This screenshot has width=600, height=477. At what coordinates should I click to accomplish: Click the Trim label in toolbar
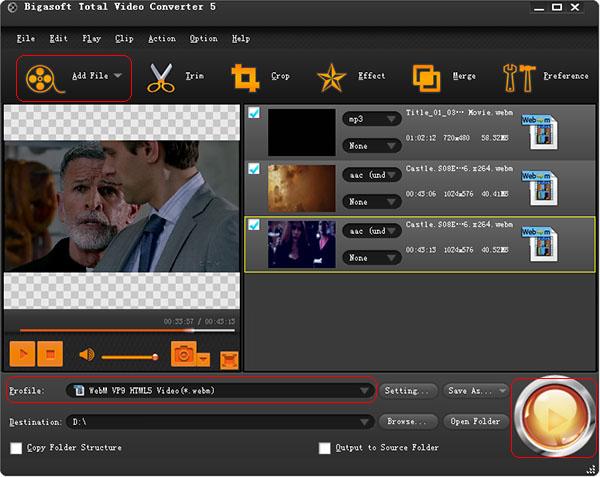195,76
